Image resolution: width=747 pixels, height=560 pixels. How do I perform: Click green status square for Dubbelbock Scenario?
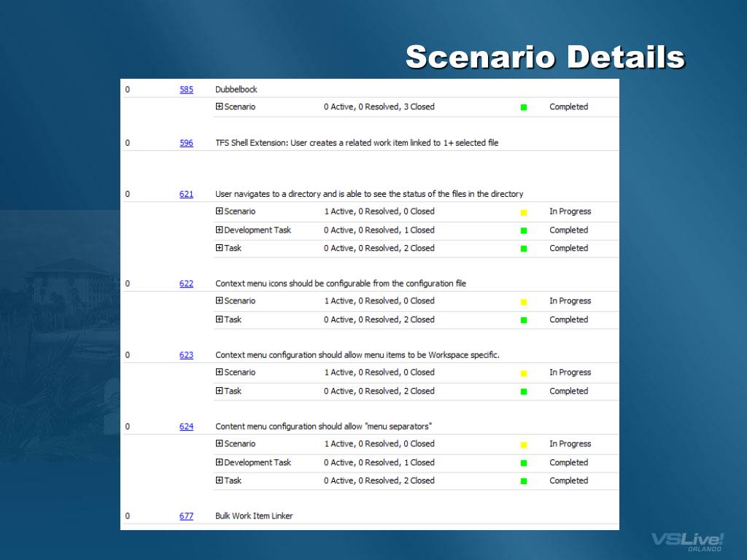click(x=524, y=107)
